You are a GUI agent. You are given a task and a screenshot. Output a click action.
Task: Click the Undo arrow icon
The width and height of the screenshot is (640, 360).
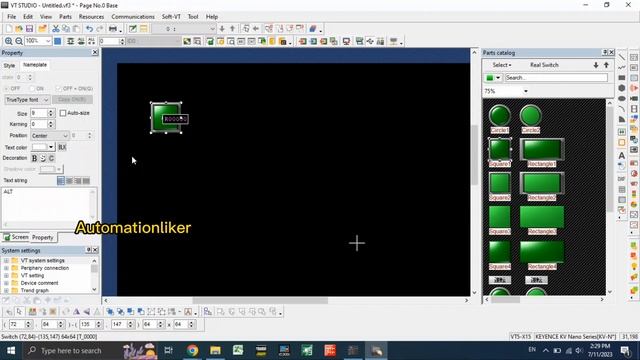tap(89, 29)
